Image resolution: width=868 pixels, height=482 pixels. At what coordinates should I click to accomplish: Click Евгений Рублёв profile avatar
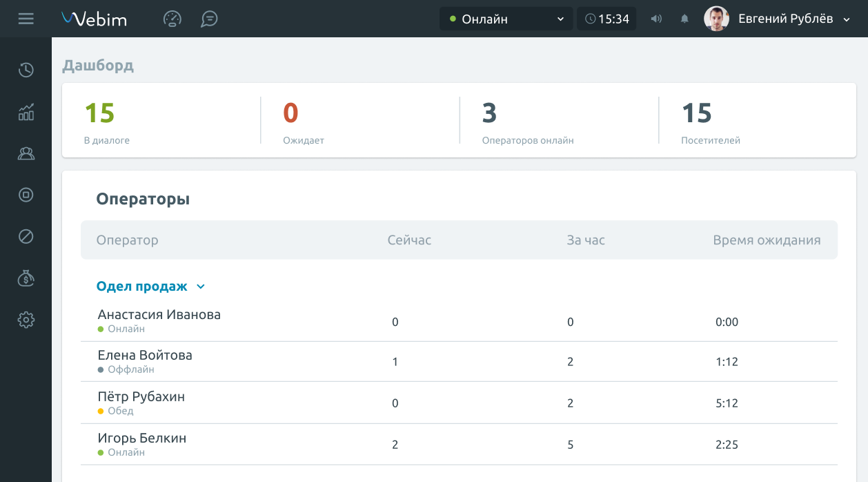point(716,19)
